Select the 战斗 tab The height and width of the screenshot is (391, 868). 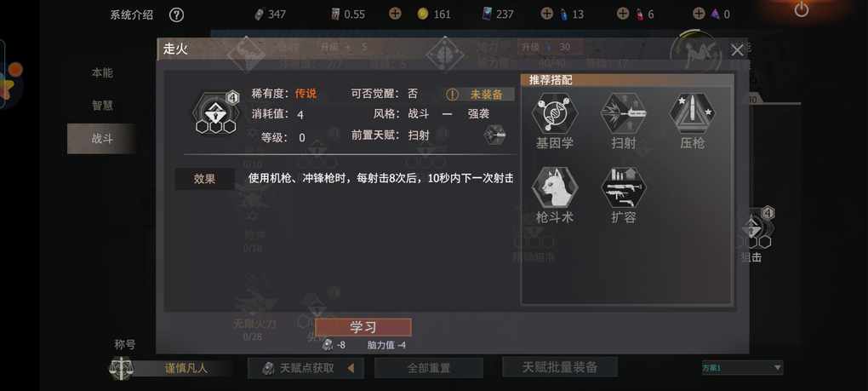pyautogui.click(x=102, y=139)
